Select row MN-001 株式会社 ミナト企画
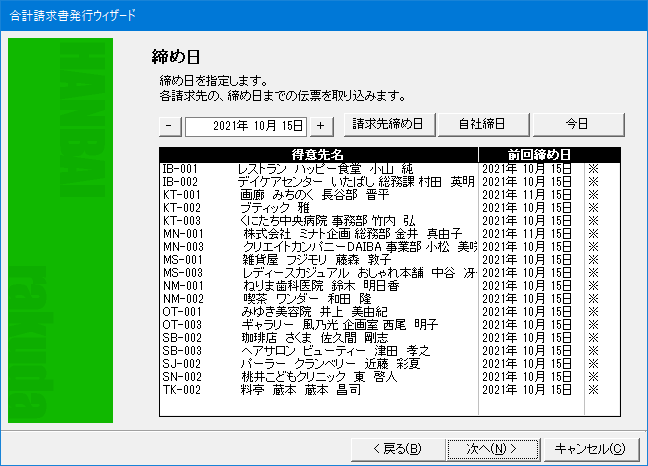The image size is (648, 466). click(390, 234)
